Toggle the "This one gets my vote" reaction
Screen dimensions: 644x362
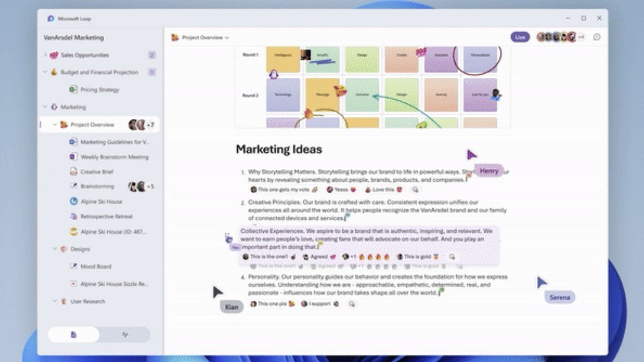tap(284, 189)
